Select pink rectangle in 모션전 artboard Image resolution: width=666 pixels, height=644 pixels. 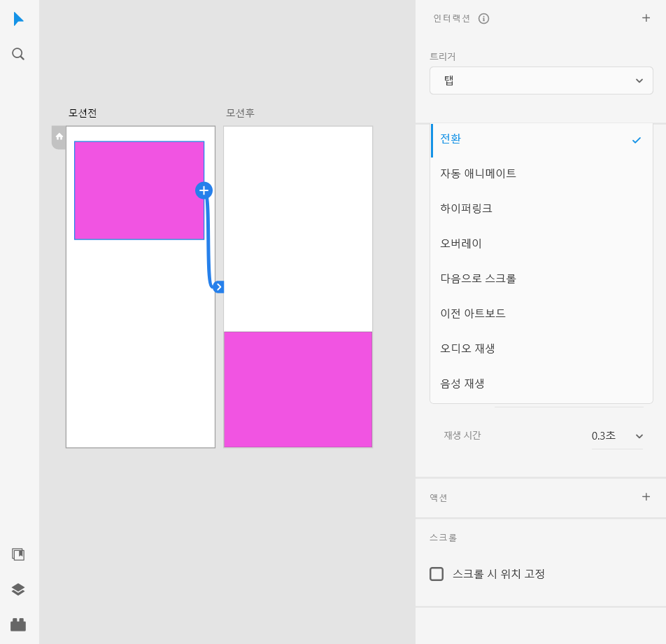click(139, 190)
